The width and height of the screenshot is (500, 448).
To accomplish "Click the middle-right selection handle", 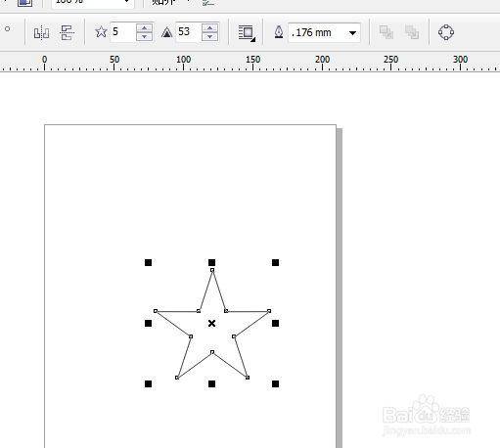I will click(275, 323).
